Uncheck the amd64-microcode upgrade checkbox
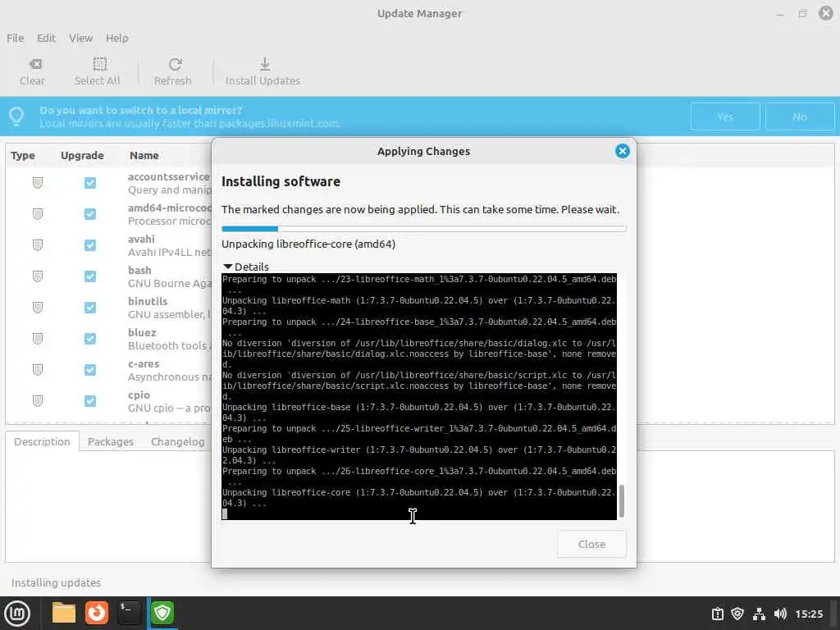 coord(90,214)
